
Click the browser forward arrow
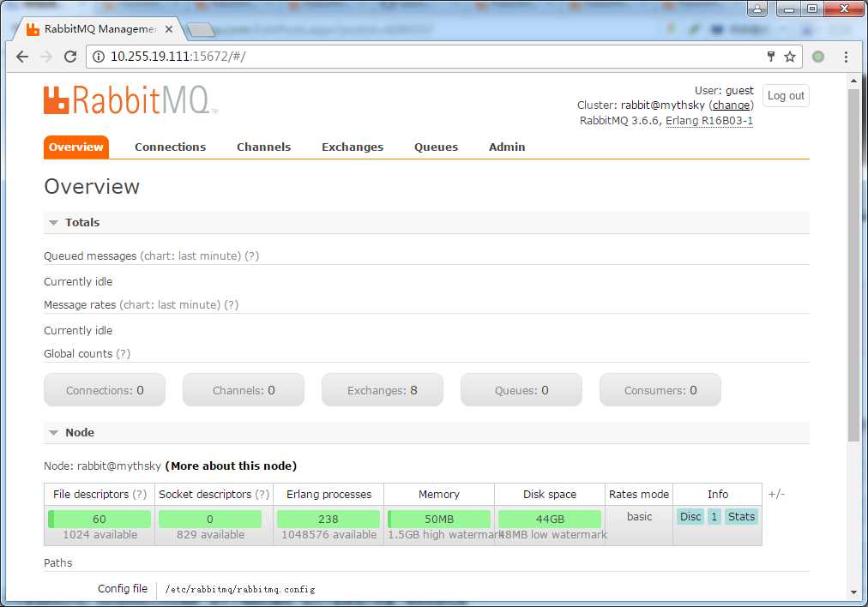[46, 57]
